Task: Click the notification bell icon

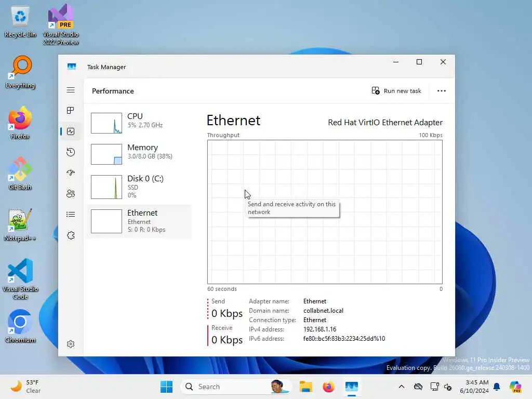Action: (x=497, y=387)
